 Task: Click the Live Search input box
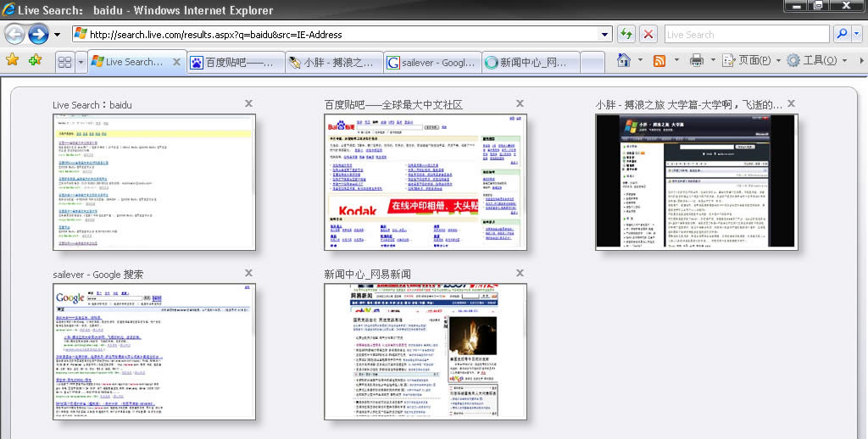(x=746, y=35)
